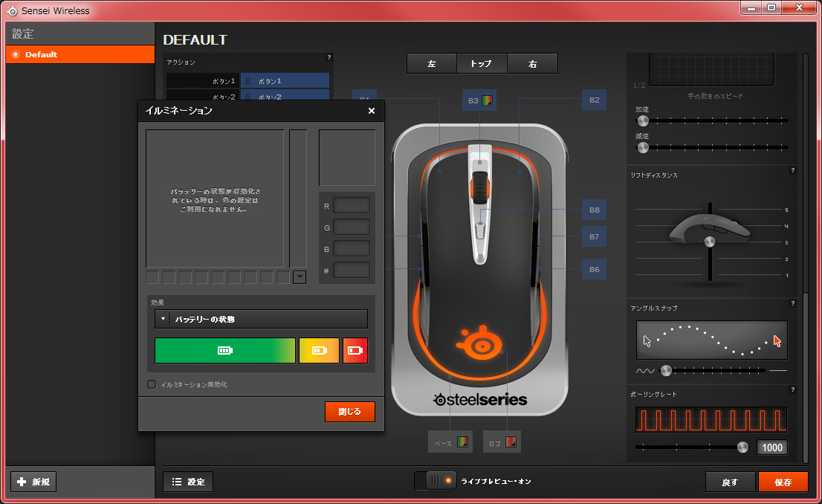Select the Default profile radio indicator
The width and height of the screenshot is (822, 504).
click(x=15, y=54)
